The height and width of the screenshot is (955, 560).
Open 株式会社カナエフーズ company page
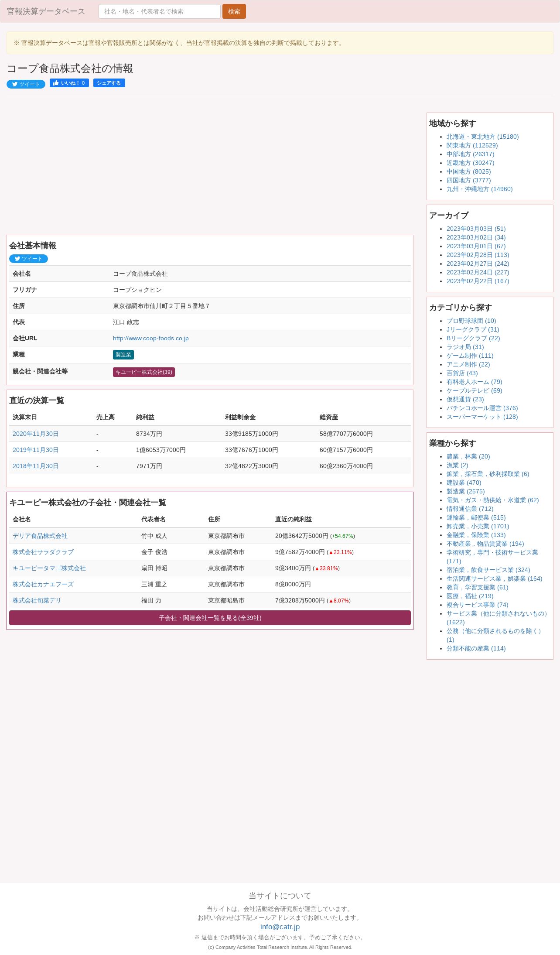pos(43,584)
